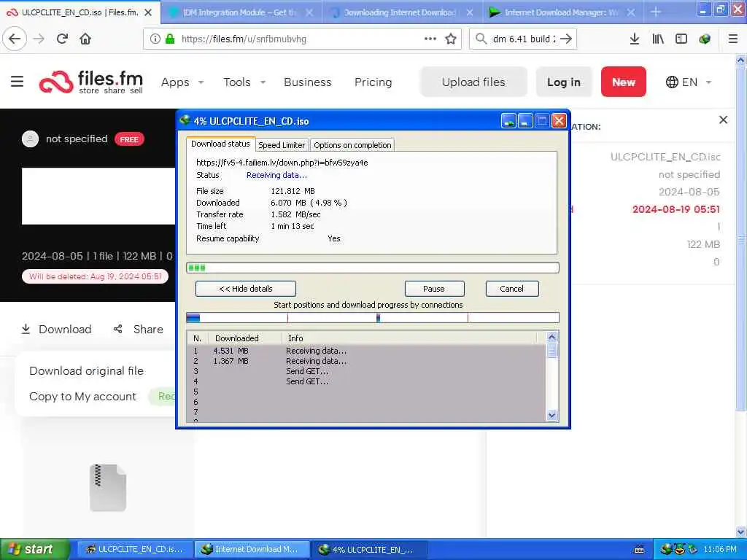Click the grey archive file thumbnail
This screenshot has height=560, width=747.
108,488
